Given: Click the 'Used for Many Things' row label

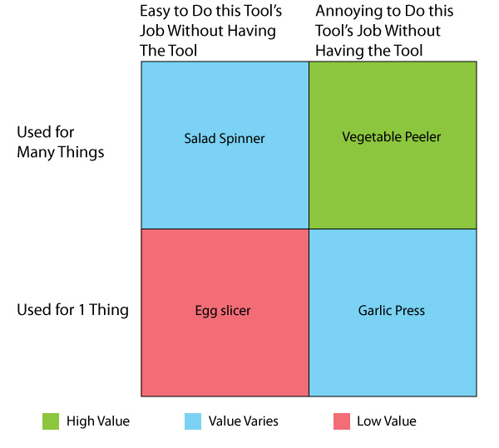Looking at the screenshot, I should coord(61,142).
